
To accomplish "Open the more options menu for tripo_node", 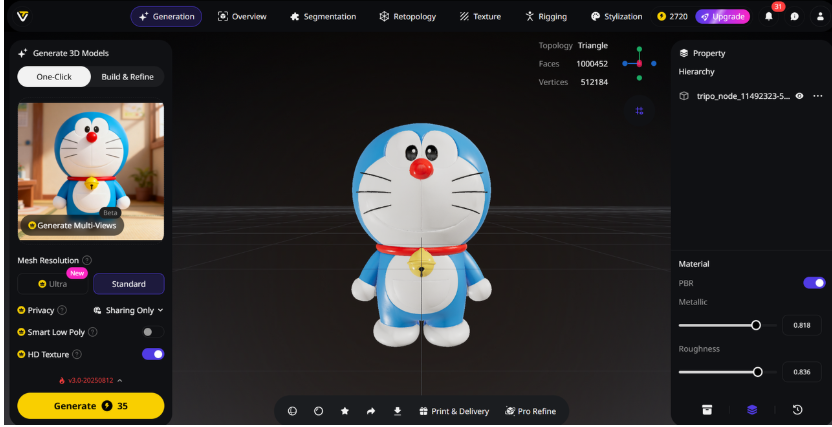I will click(x=818, y=96).
